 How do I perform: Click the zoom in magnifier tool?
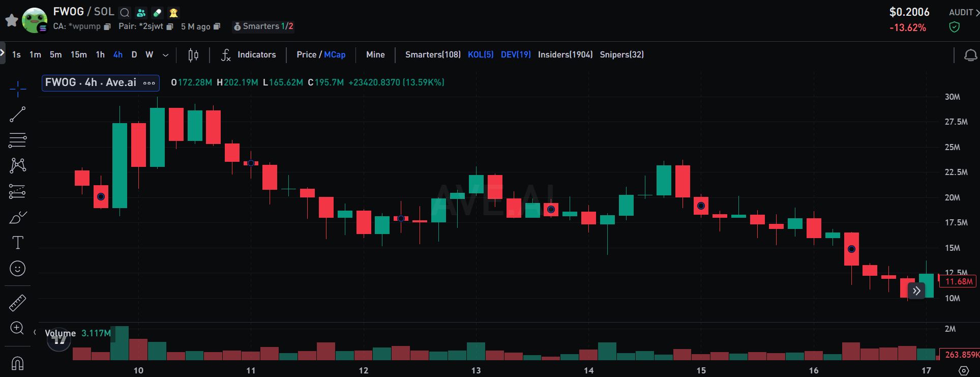coord(17,328)
